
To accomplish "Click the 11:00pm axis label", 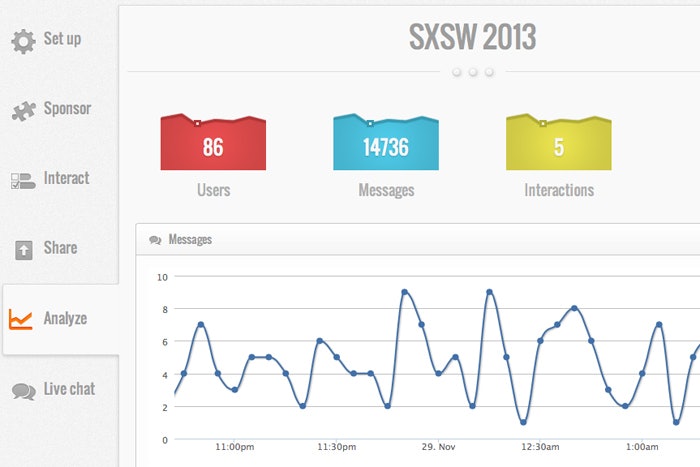I will pyautogui.click(x=235, y=447).
